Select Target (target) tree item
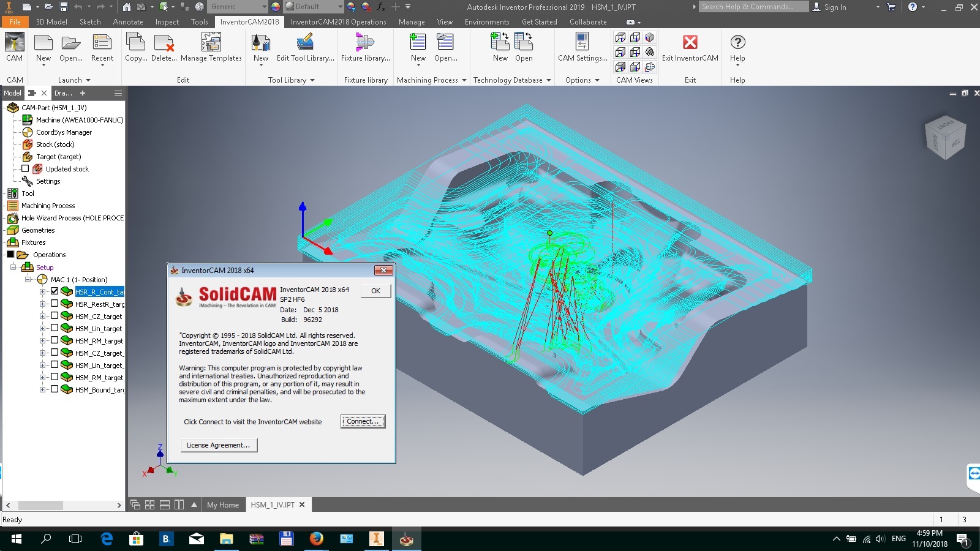 (58, 157)
